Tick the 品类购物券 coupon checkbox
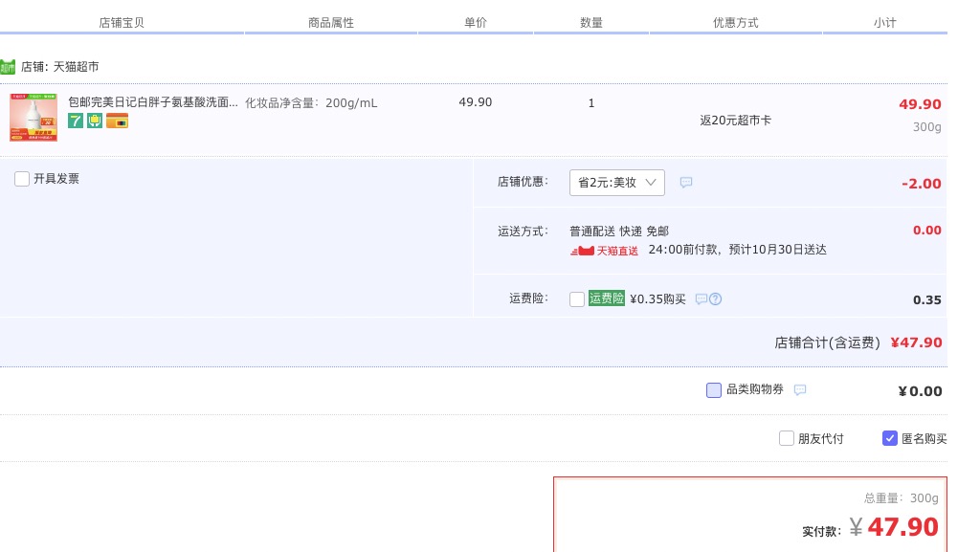This screenshot has height=552, width=980. tap(714, 390)
